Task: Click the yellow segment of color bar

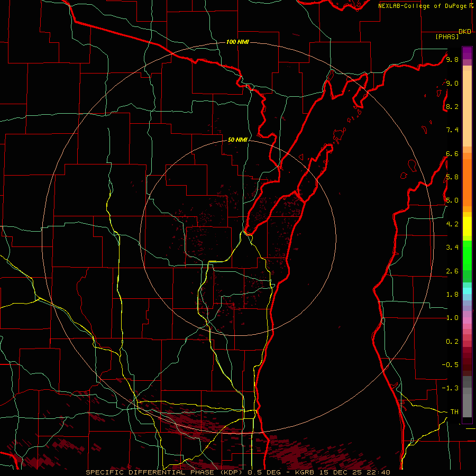Action: 467,226
